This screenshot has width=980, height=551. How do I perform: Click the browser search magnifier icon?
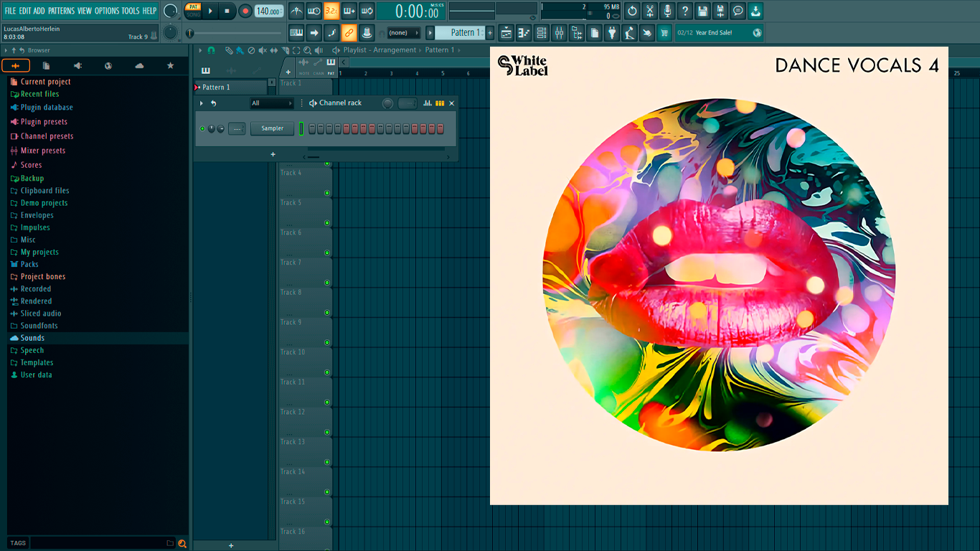click(182, 543)
